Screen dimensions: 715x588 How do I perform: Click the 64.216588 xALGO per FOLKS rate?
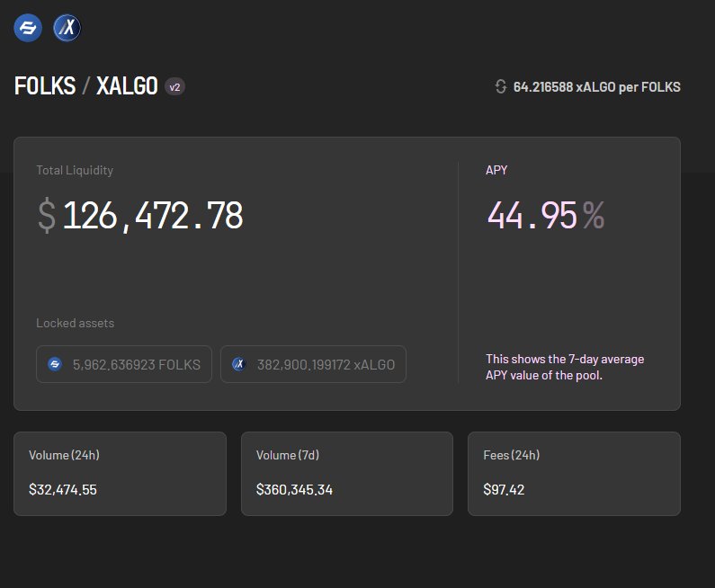tap(596, 87)
